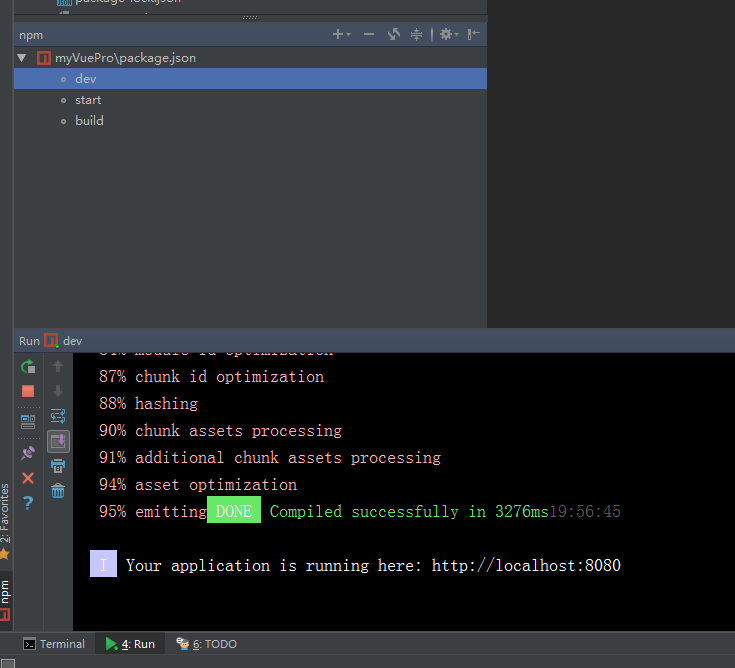The image size is (735, 668).
Task: Print the console output
Action: [x=58, y=466]
